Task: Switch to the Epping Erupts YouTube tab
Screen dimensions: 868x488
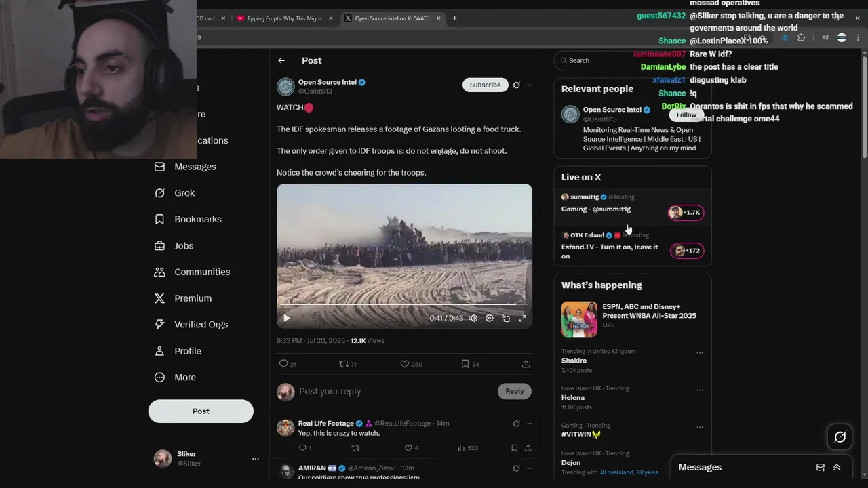Action: 283,18
